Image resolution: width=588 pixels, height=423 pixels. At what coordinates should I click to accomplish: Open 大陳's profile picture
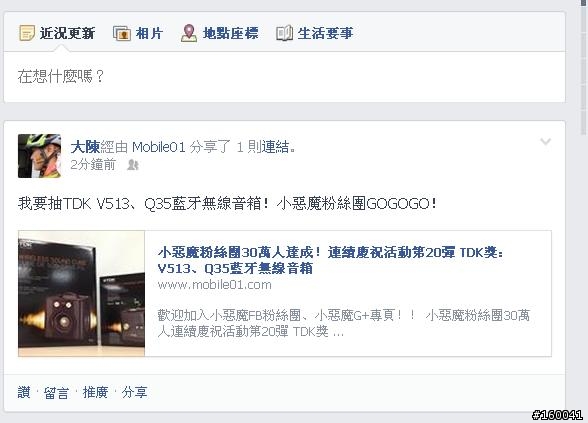tap(39, 156)
